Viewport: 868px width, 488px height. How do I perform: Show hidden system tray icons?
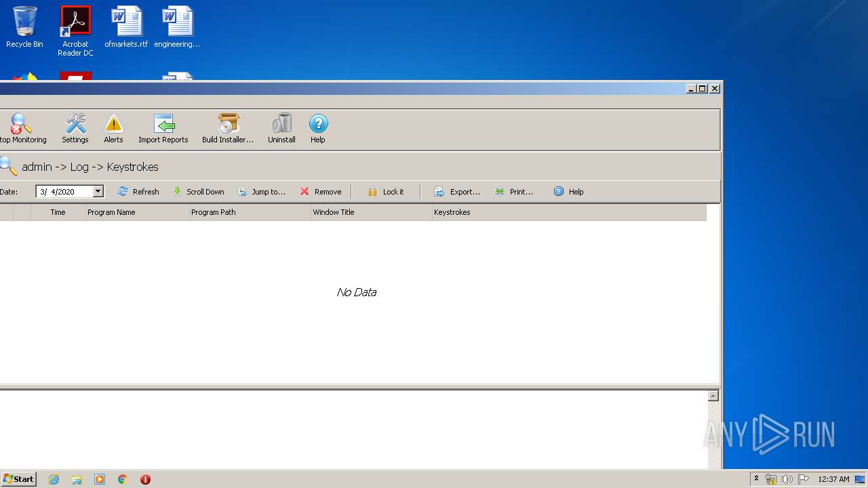756,479
